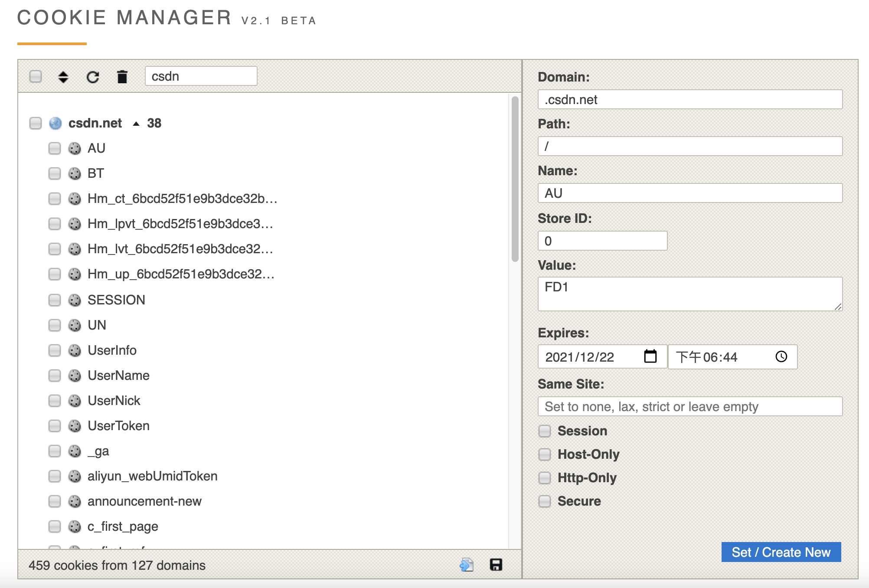Click the cookie icon next to BT
The height and width of the screenshot is (588, 869).
(x=75, y=173)
